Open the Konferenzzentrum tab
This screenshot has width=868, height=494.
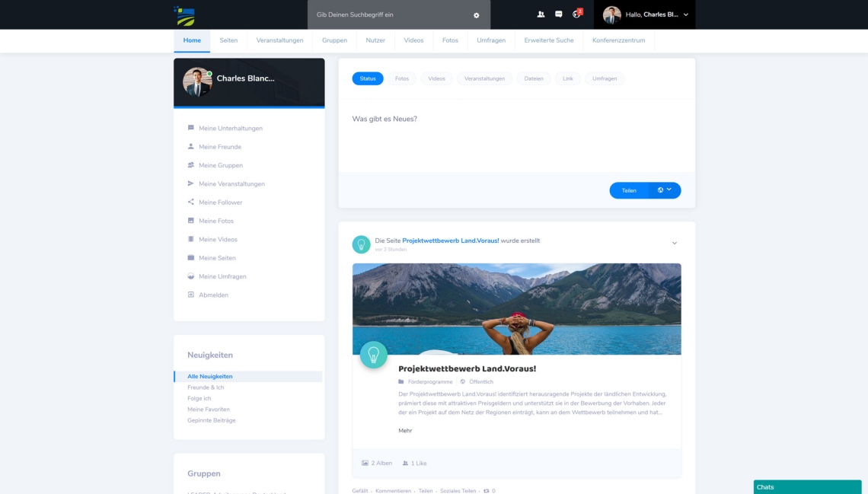tap(618, 40)
